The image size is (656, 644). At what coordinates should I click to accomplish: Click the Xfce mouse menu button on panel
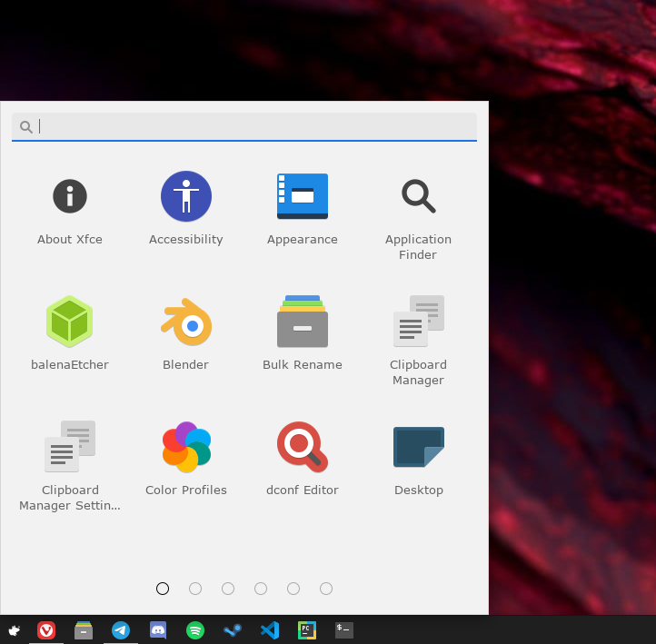(15, 630)
